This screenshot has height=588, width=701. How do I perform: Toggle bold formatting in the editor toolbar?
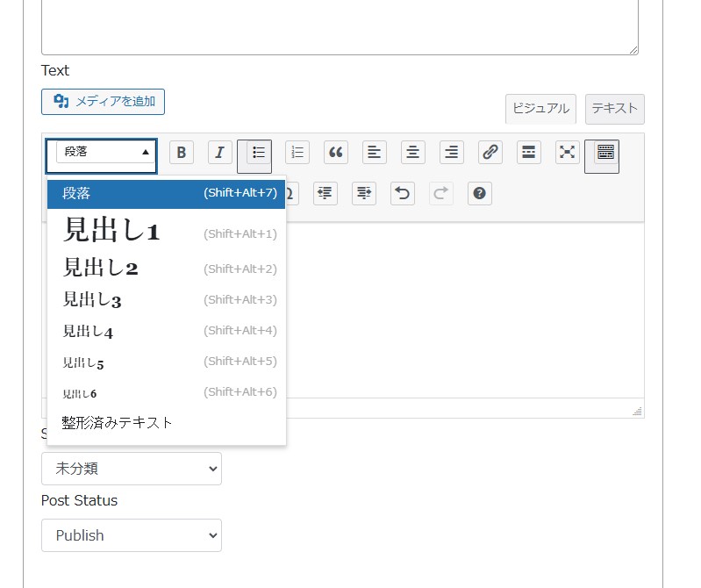click(x=182, y=153)
